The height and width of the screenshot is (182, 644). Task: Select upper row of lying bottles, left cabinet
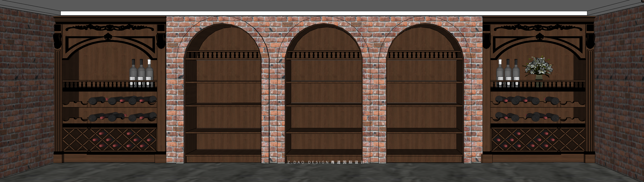point(123,100)
